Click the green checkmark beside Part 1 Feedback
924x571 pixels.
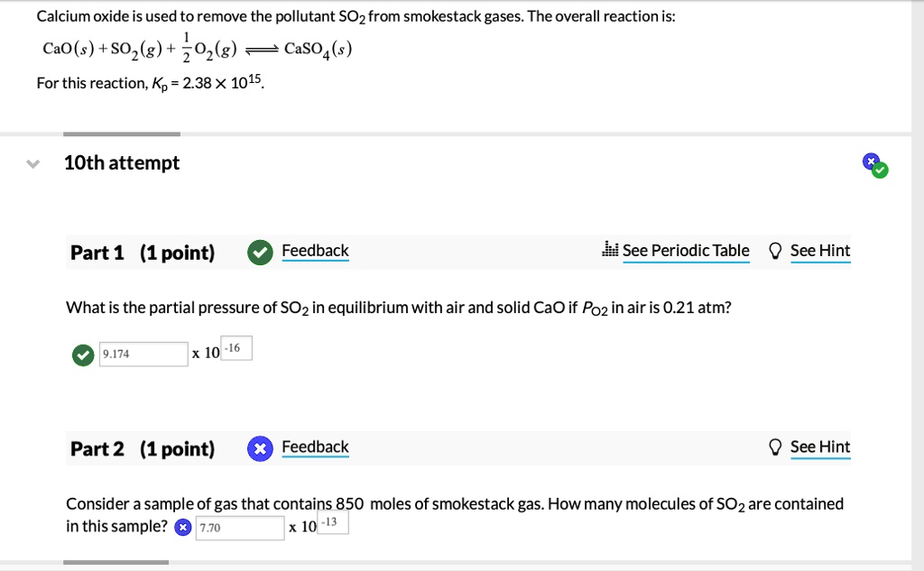[x=260, y=252]
